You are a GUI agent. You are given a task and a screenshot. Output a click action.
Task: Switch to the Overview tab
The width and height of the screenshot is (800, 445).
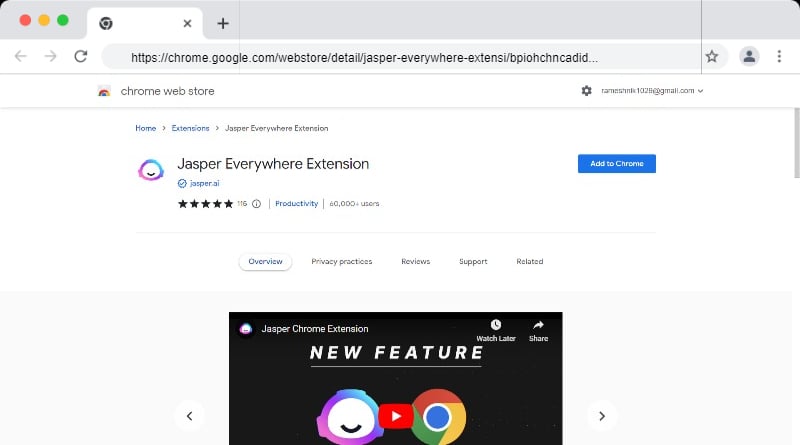[265, 261]
